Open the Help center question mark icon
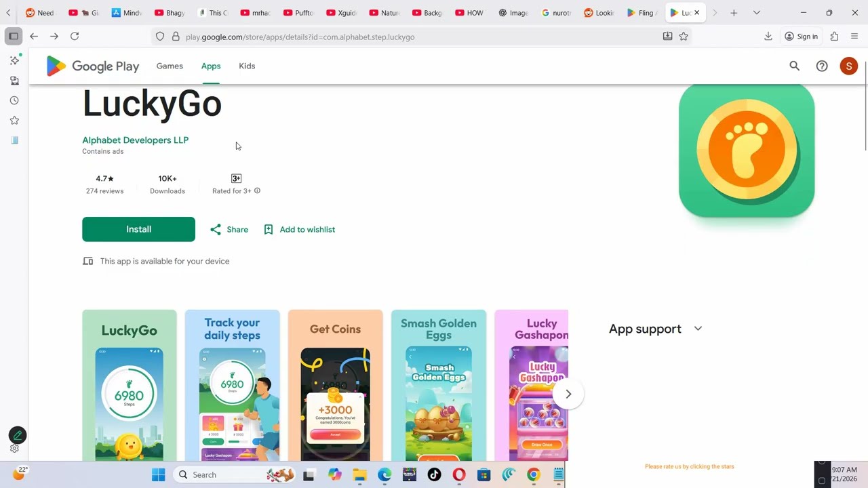This screenshot has height=488, width=868. click(x=822, y=66)
